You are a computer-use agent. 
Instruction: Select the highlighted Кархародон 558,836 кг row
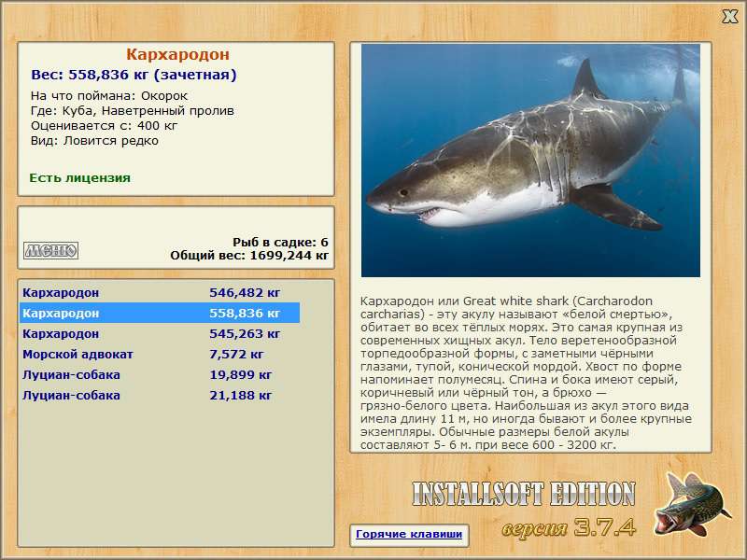click(x=160, y=313)
